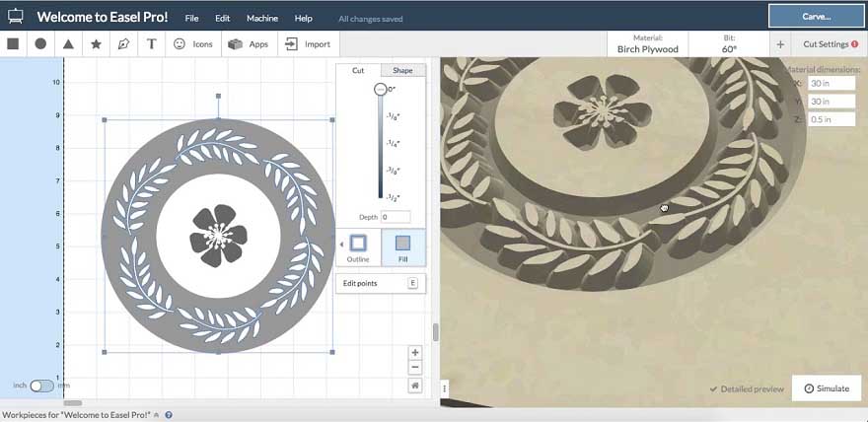The width and height of the screenshot is (868, 422).
Task: Click the preview panel options dots
Action: (445, 387)
